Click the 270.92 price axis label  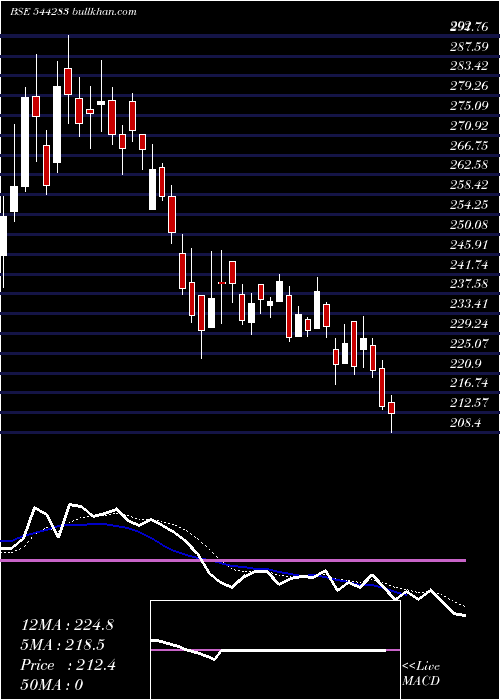coord(469,125)
